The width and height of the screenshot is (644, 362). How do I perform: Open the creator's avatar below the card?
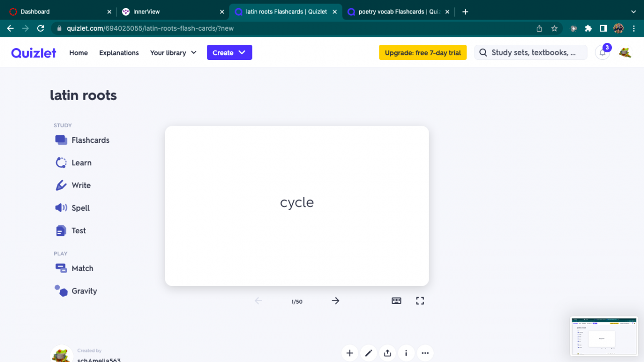pos(61,355)
